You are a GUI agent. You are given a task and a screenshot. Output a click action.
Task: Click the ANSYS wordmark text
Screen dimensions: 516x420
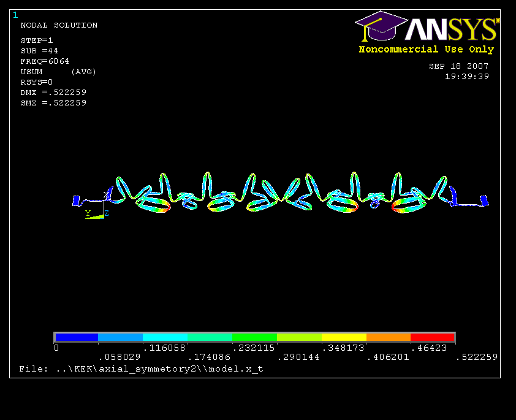click(452, 29)
